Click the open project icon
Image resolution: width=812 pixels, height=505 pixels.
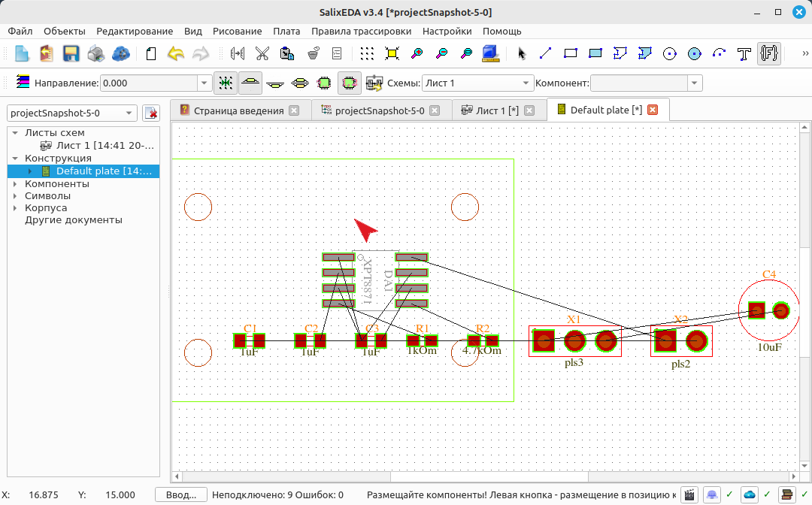coord(46,53)
